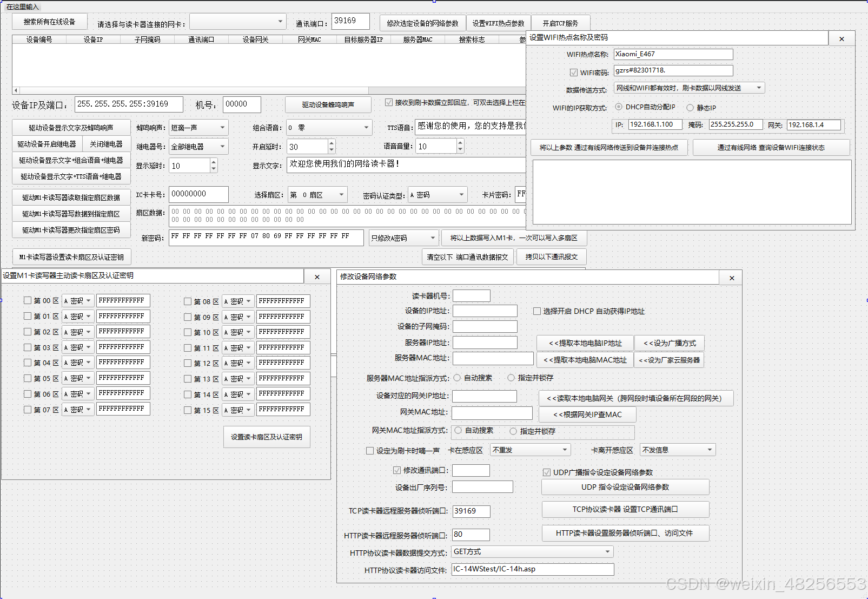Increase 显示延时 with its up arrow
This screenshot has width=868, height=599.
pyautogui.click(x=214, y=162)
